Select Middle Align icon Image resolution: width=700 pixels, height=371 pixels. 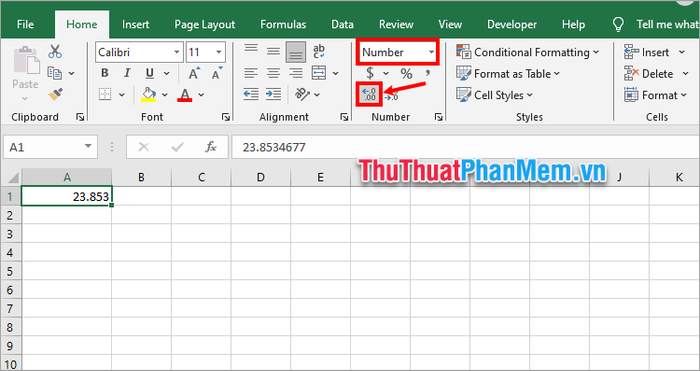click(x=273, y=52)
